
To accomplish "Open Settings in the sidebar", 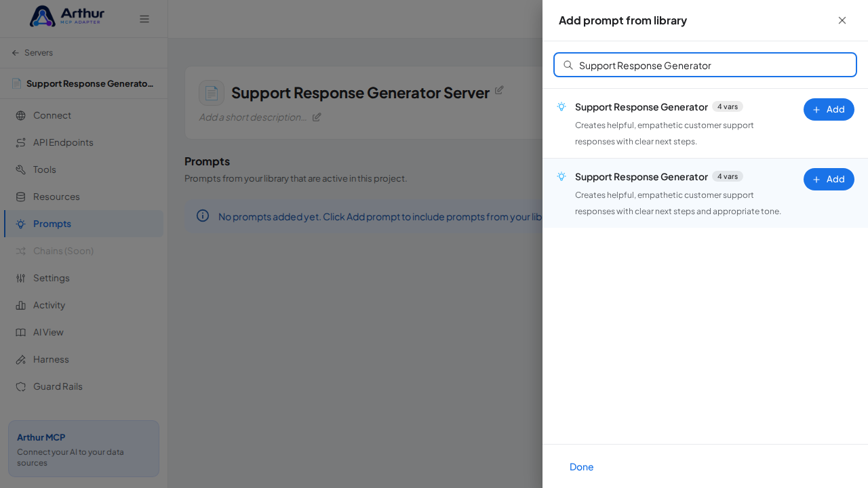I will point(83,278).
